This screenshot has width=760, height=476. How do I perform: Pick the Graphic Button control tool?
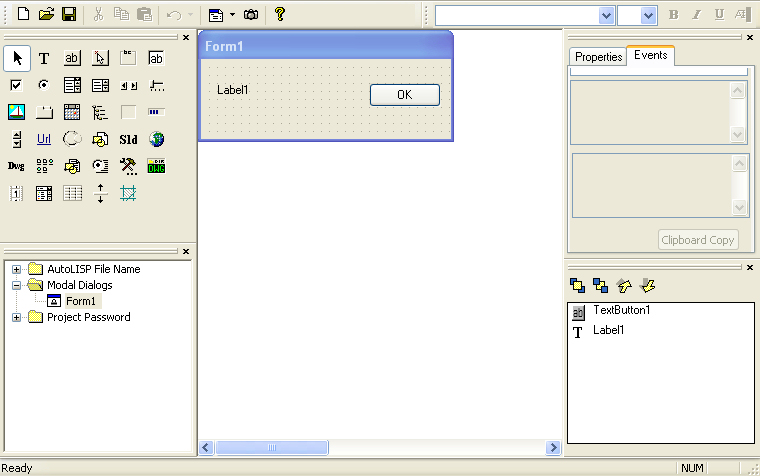(100, 59)
